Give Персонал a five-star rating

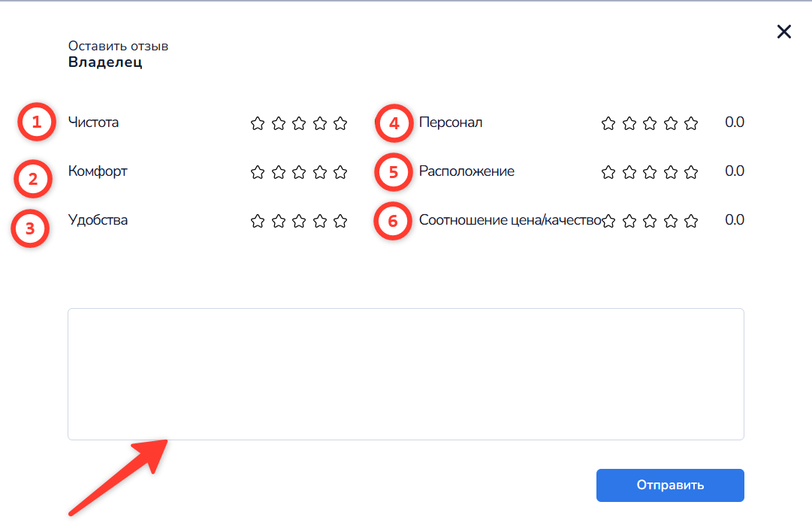pyautogui.click(x=691, y=123)
